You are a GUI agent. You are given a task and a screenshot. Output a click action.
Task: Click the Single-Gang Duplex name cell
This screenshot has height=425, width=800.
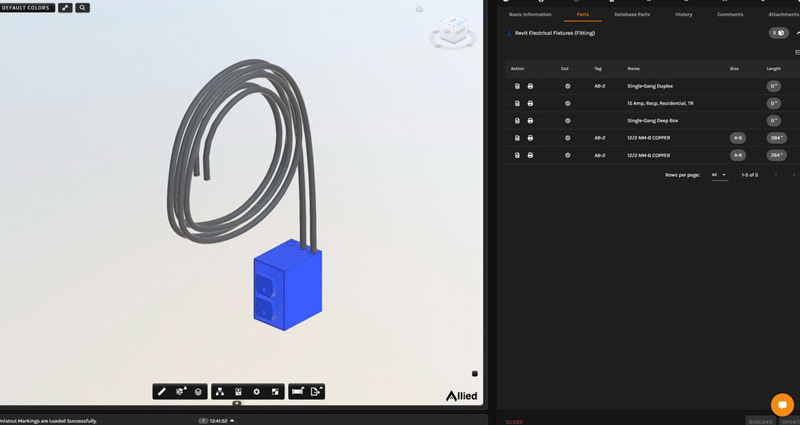pos(650,86)
